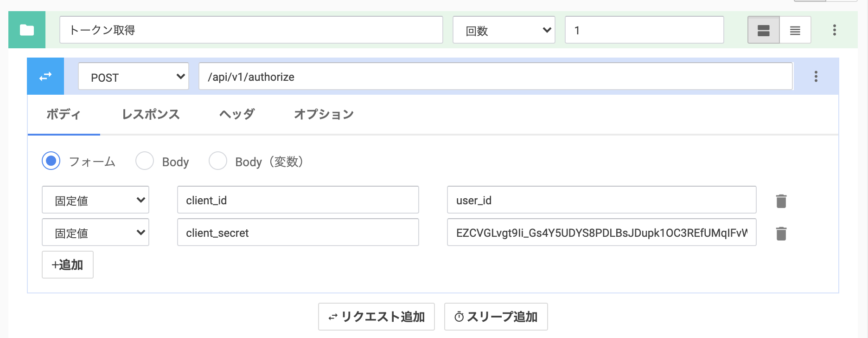Open the 固定値 dropdown for client_id row
This screenshot has height=338, width=868.
[x=96, y=200]
